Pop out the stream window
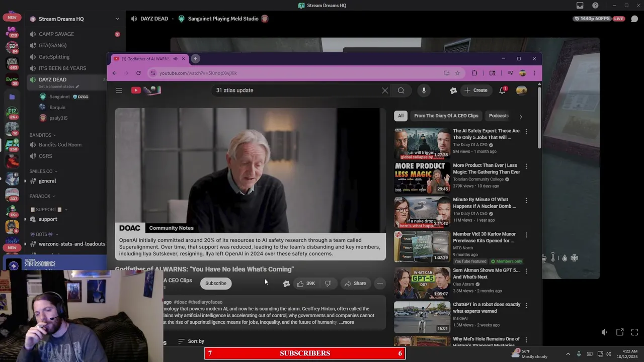644x362 pixels. (620, 332)
